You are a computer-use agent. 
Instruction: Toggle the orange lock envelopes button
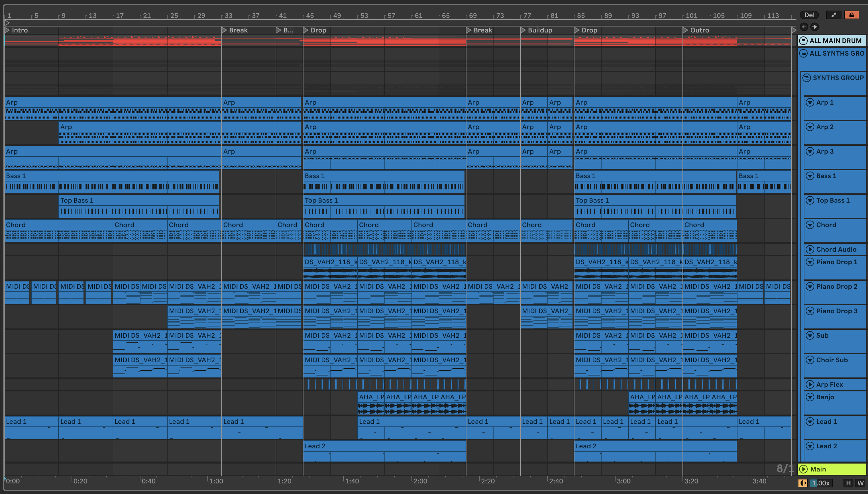click(852, 15)
